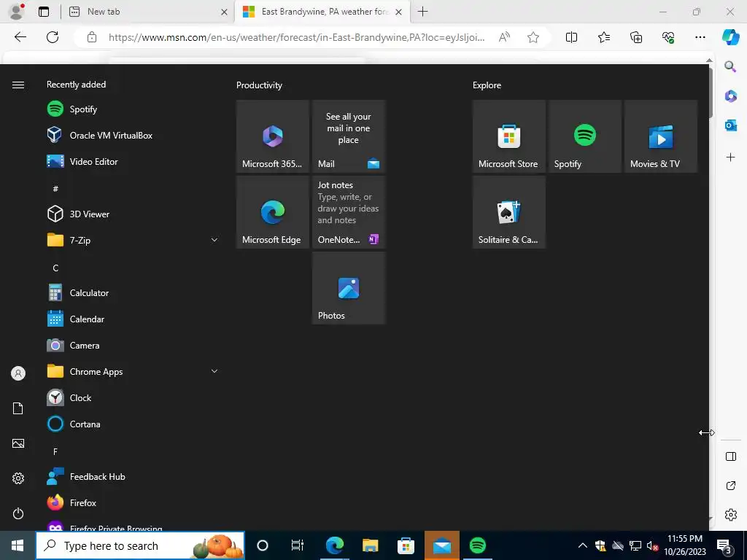Launch the Camera app

click(x=133, y=345)
